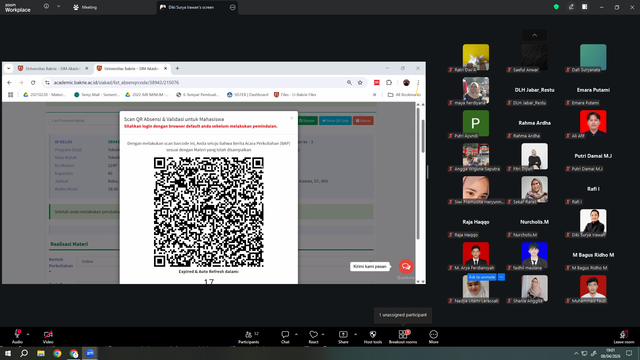Open SISTER | Dashboard bookmark
The width and height of the screenshot is (640, 360).
coord(248,95)
